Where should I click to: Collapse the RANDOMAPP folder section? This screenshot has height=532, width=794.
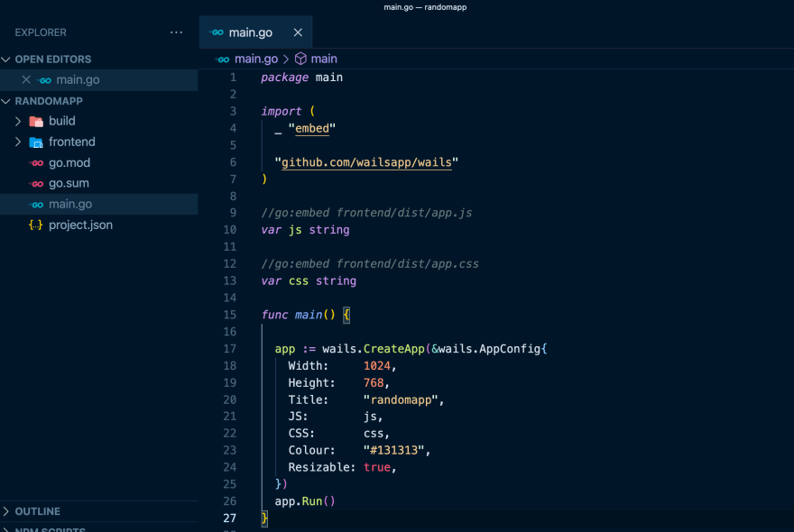[x=6, y=101]
